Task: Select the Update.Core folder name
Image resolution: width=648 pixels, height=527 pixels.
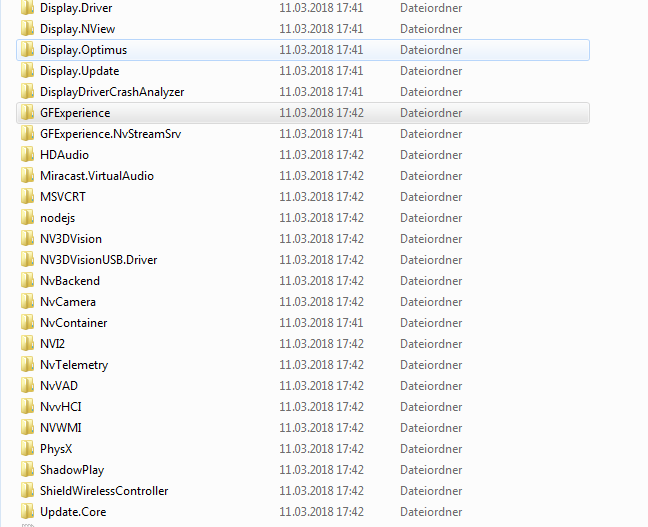Action: 73,513
